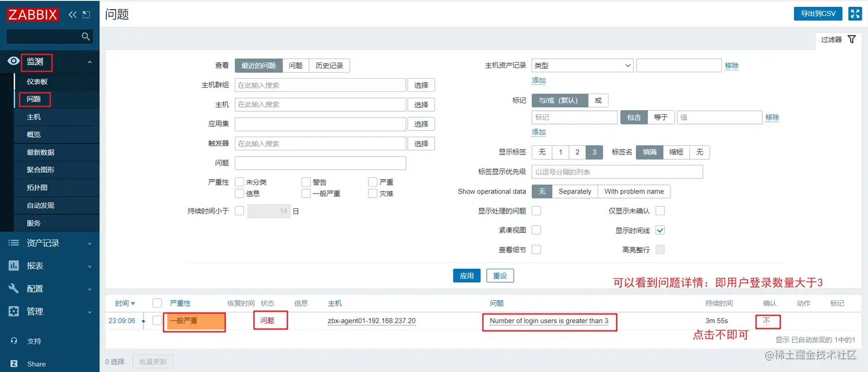This screenshot has height=372, width=868.
Task: Enable 仅显示未确认 checkbox
Action: (660, 211)
